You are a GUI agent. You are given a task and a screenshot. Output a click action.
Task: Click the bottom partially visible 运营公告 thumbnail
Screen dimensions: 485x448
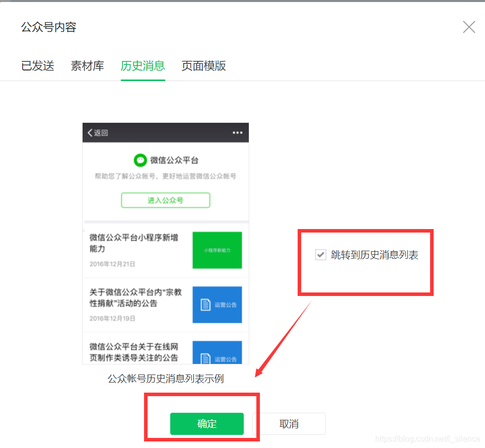pyautogui.click(x=217, y=352)
